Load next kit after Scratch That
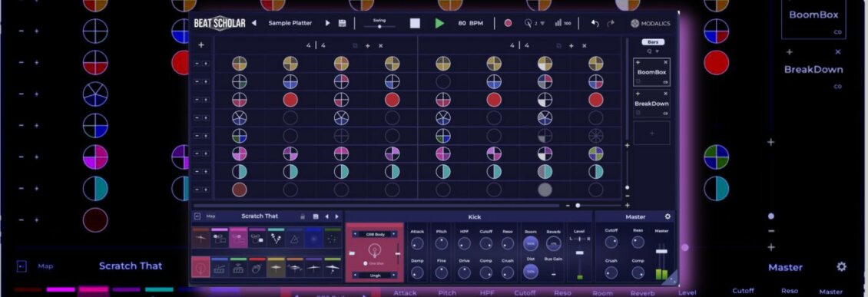The width and height of the screenshot is (868, 297). pos(336,216)
